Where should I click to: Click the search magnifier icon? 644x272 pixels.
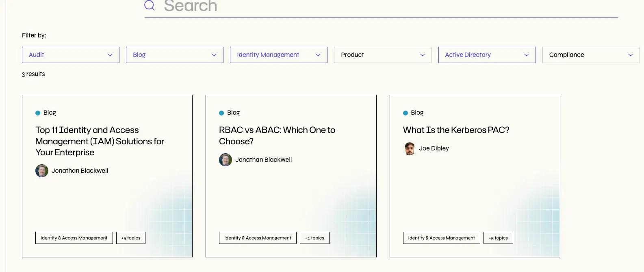[x=150, y=5]
